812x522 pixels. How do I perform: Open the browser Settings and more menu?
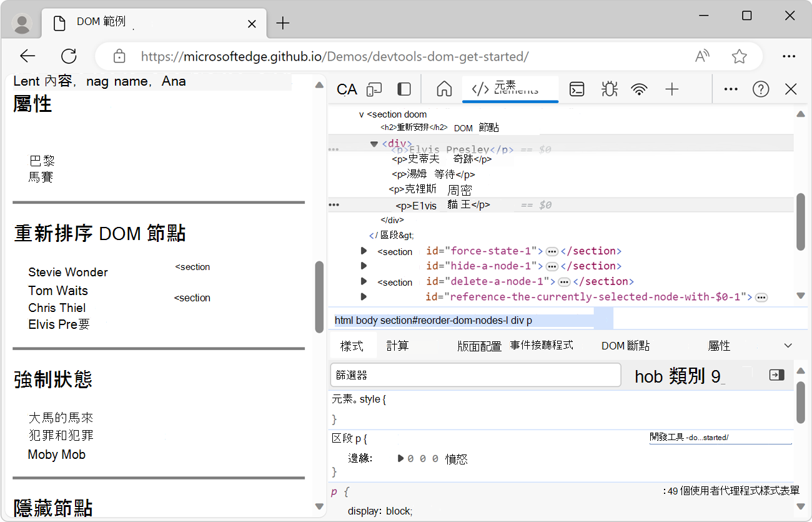click(x=789, y=56)
